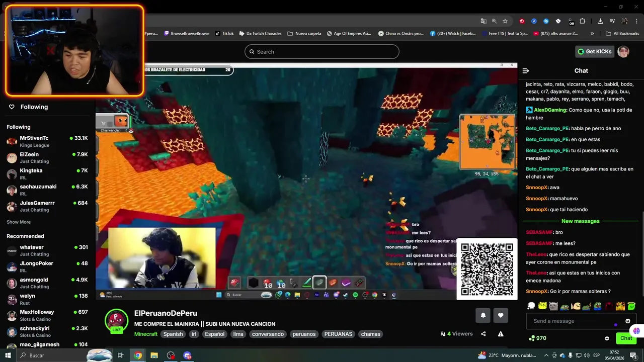Open Age Of Empires bookmark

(x=349, y=34)
